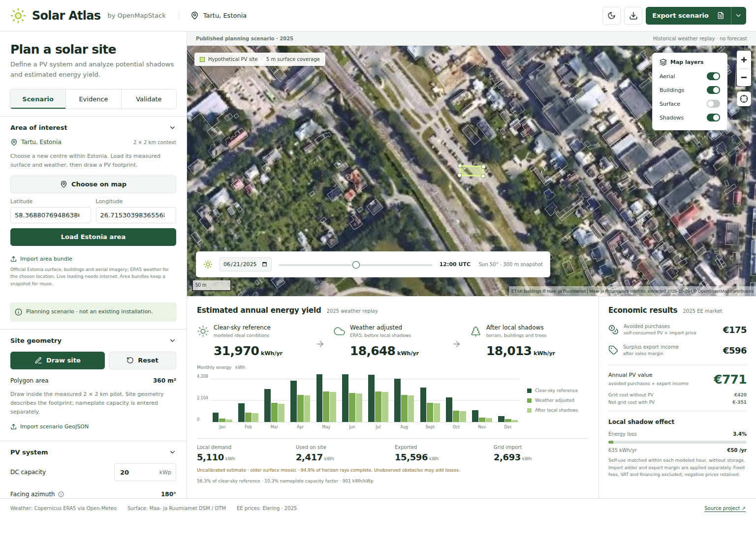Image resolution: width=756 pixels, height=541 pixels.
Task: Click the After local shadows tree icon
Action: click(475, 331)
